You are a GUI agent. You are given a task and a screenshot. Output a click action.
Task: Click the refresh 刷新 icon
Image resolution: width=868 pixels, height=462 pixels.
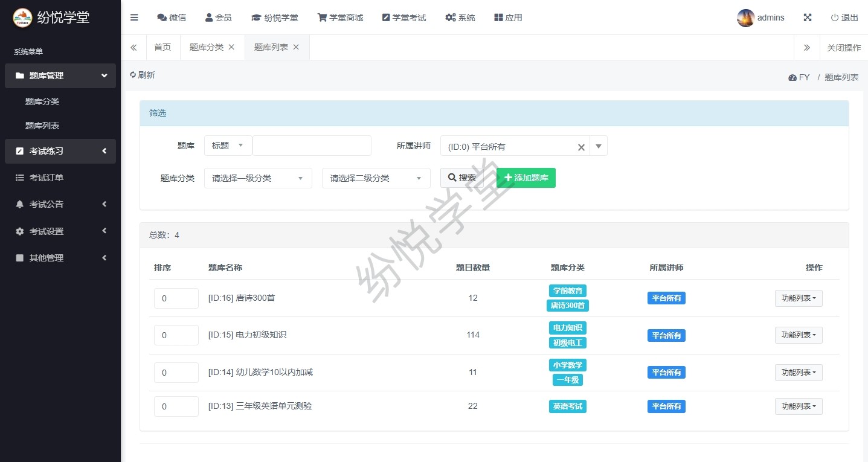click(133, 75)
